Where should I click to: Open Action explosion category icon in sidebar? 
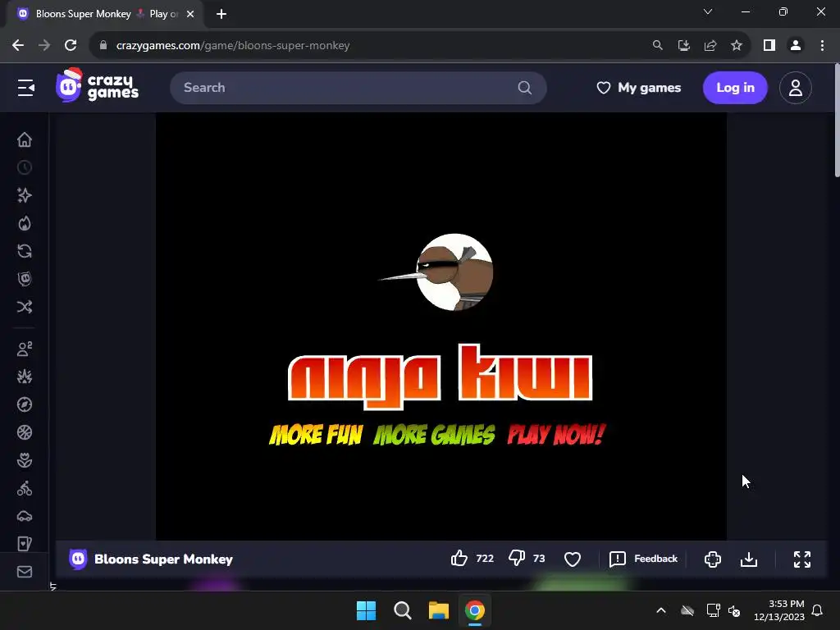25,377
